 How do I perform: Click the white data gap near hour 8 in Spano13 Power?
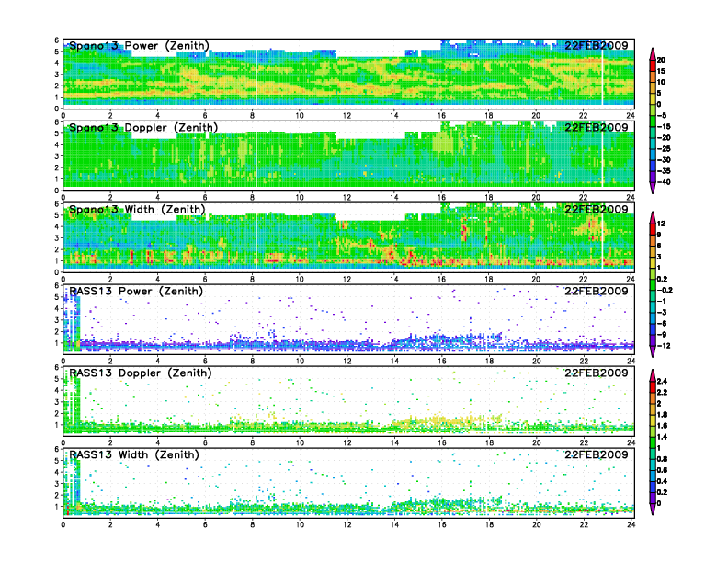(256, 76)
